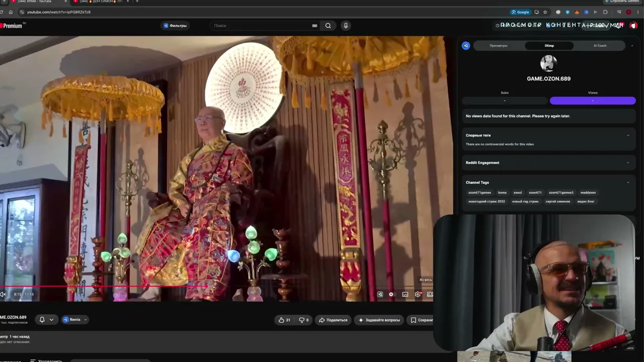This screenshot has height=362, width=644.
Task: Start voice search with the microphone
Action: pos(346,26)
